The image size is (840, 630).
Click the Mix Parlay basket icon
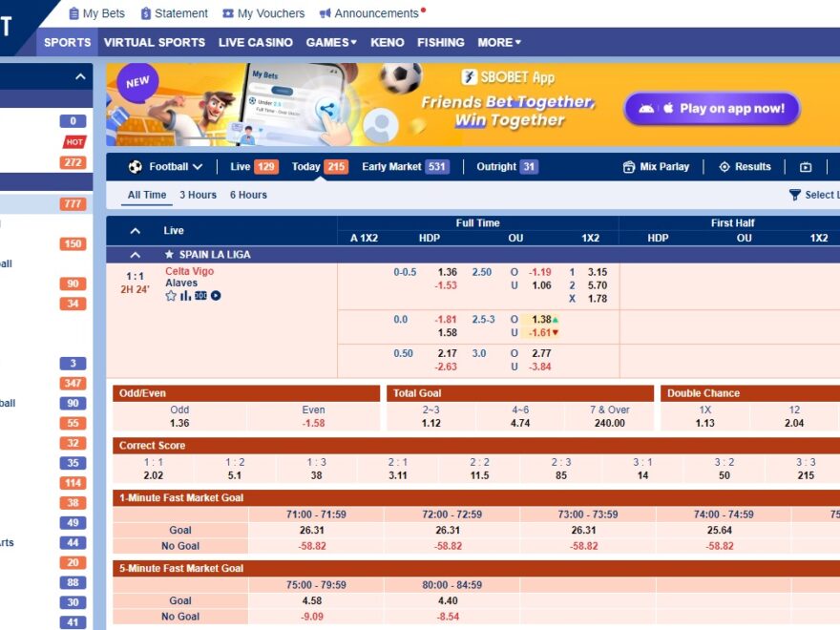click(x=629, y=167)
